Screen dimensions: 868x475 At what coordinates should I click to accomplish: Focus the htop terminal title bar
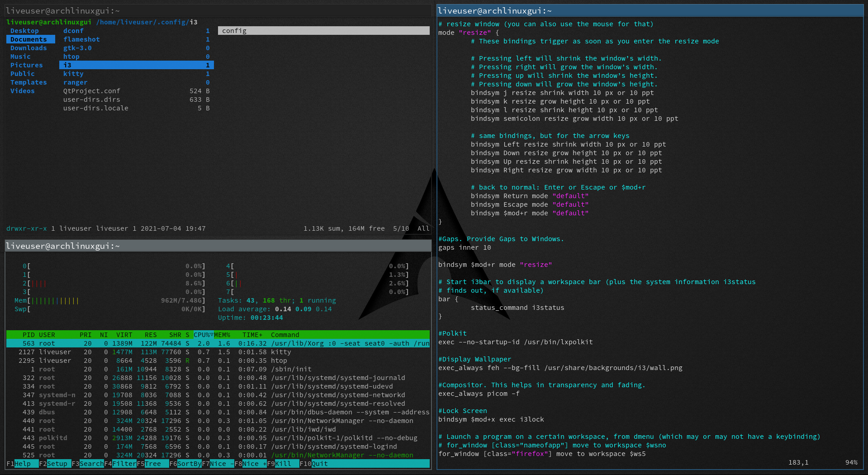coord(218,246)
